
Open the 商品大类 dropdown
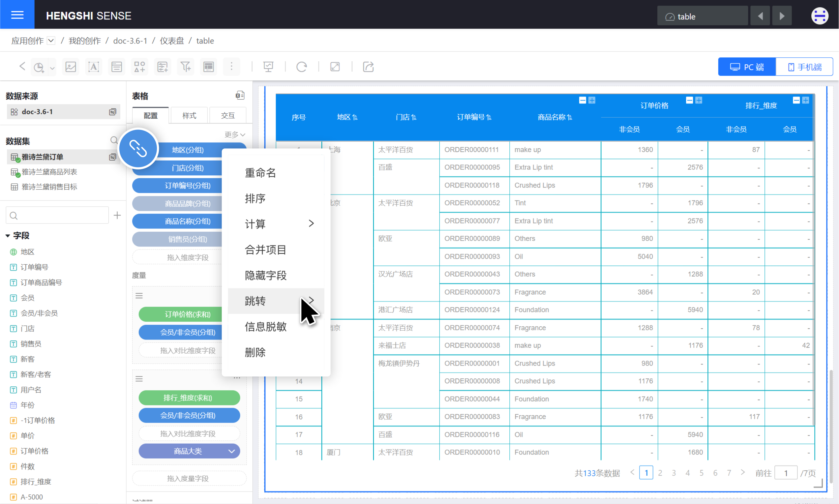[231, 451]
